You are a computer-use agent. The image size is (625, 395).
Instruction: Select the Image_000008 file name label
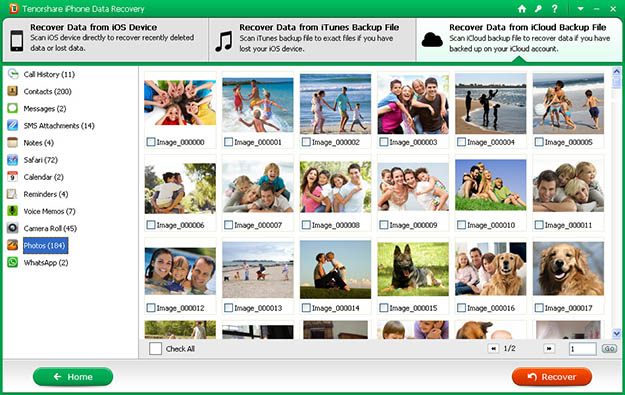[336, 225]
